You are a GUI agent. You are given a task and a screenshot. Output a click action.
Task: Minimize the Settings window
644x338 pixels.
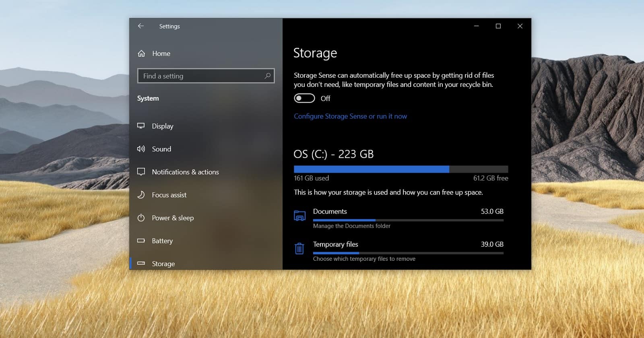(476, 26)
